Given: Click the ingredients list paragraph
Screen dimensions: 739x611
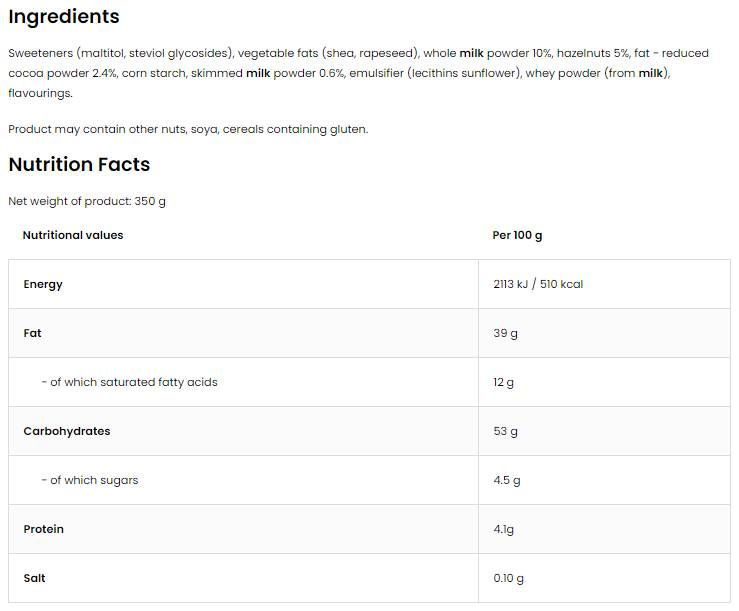Looking at the screenshot, I should point(358,73).
